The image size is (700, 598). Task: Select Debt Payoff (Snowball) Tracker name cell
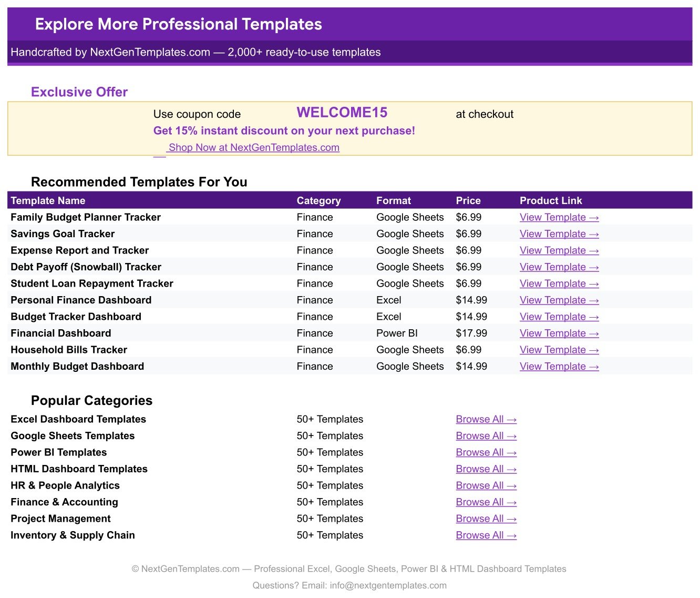click(x=86, y=267)
